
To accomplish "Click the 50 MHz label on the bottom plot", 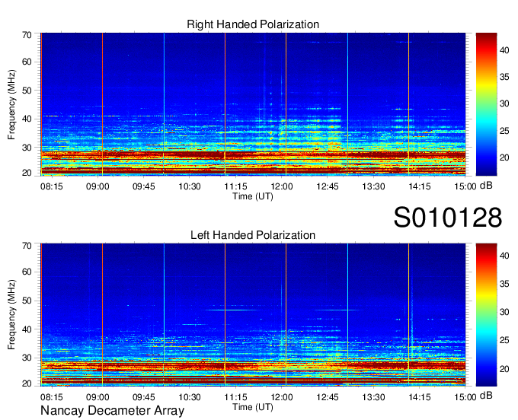I will [27, 301].
